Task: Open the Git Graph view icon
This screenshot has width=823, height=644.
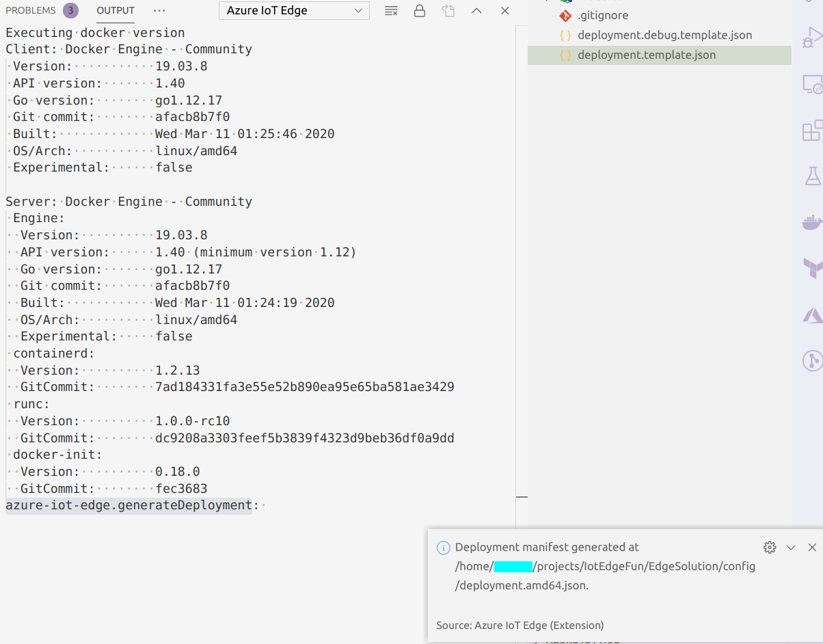Action: tap(812, 360)
